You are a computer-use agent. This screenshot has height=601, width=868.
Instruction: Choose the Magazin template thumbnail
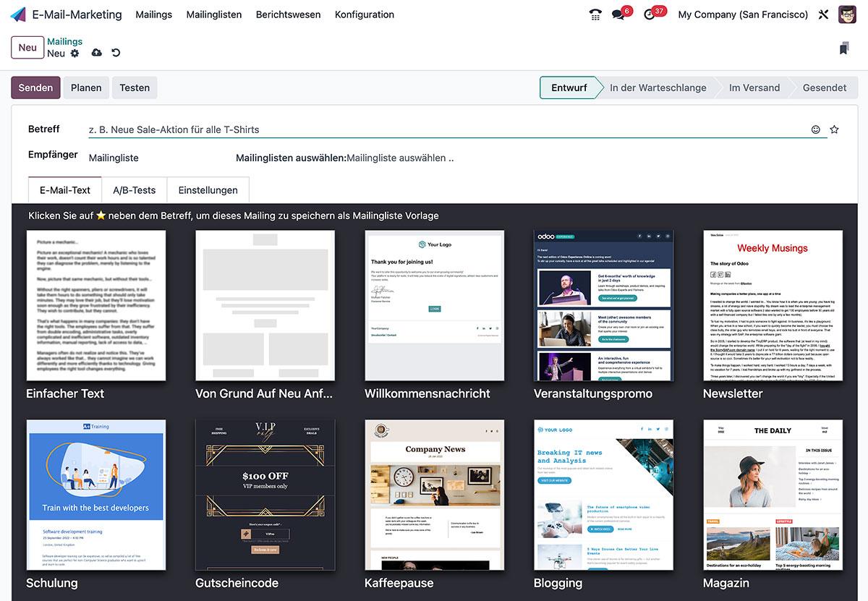click(773, 495)
